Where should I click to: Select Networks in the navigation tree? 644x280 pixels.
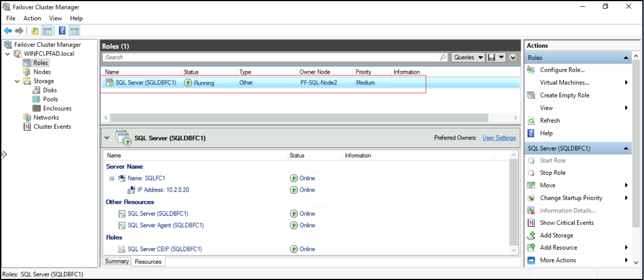pyautogui.click(x=46, y=118)
